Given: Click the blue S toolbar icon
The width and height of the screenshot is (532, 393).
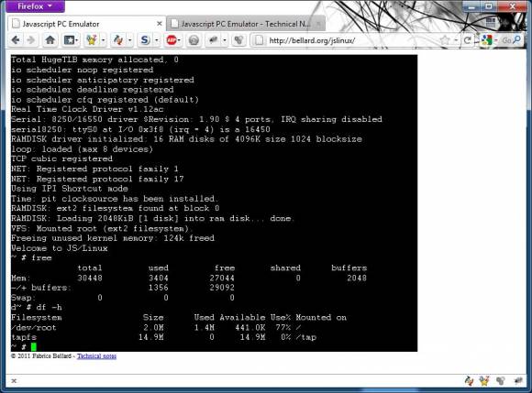Looking at the screenshot, I should coord(145,40).
